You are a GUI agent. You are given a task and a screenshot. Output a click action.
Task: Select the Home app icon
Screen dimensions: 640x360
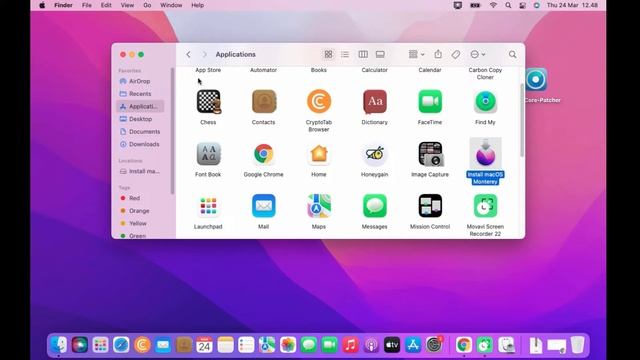point(319,154)
